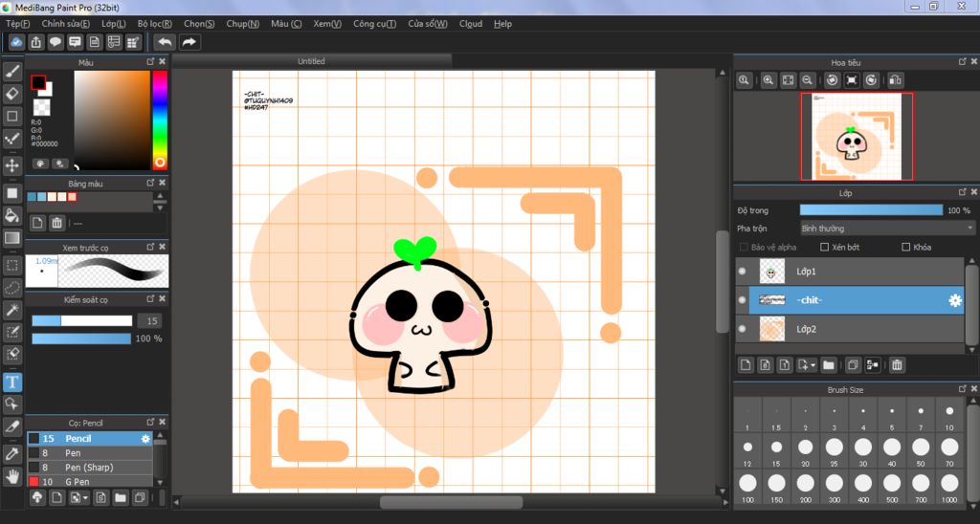The width and height of the screenshot is (980, 524).
Task: Pop out the Màu color panel
Action: [x=150, y=62]
